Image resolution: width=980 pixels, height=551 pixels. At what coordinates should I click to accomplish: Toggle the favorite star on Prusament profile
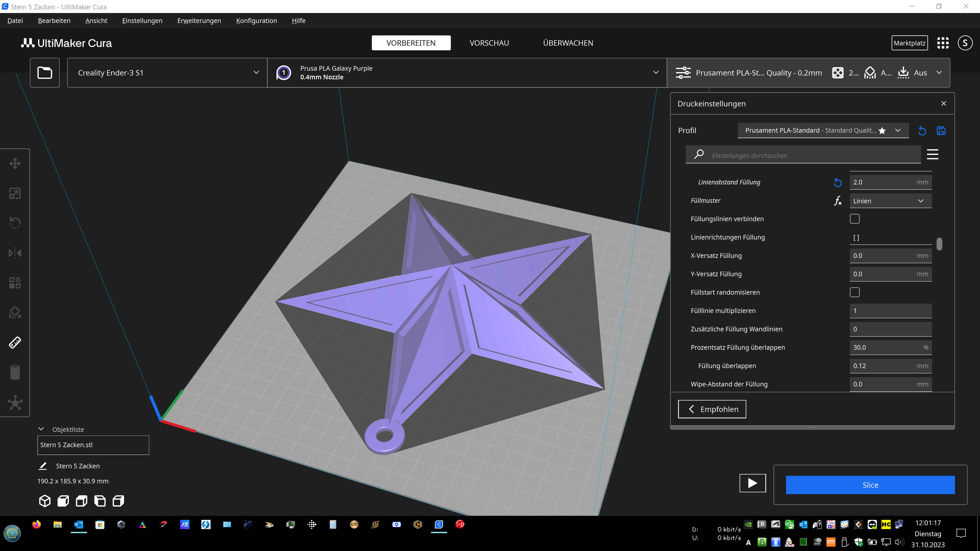pos(882,130)
